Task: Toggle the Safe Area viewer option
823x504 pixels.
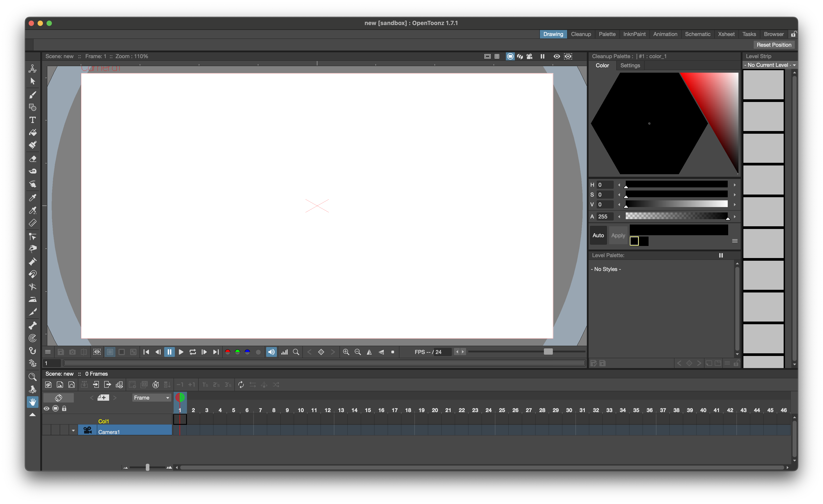Action: 487,56
